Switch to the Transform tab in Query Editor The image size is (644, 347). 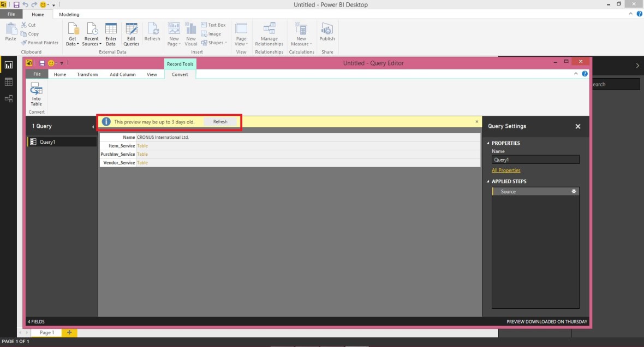coord(87,74)
